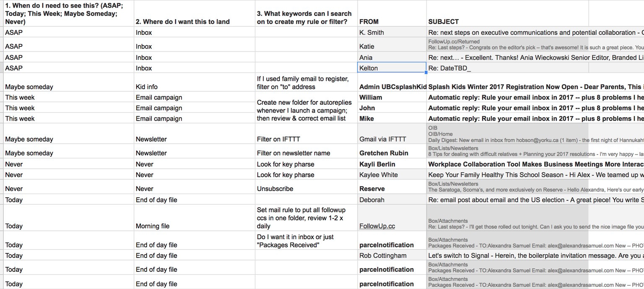Select the K. Smith sender cell
The height and width of the screenshot is (289, 644).
coord(392,32)
